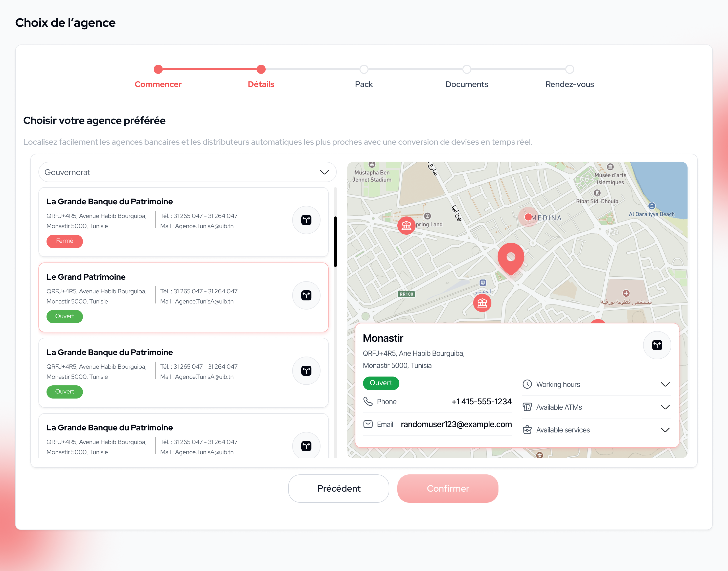Click directions icon on third agency card
The width and height of the screenshot is (728, 571).
[306, 371]
